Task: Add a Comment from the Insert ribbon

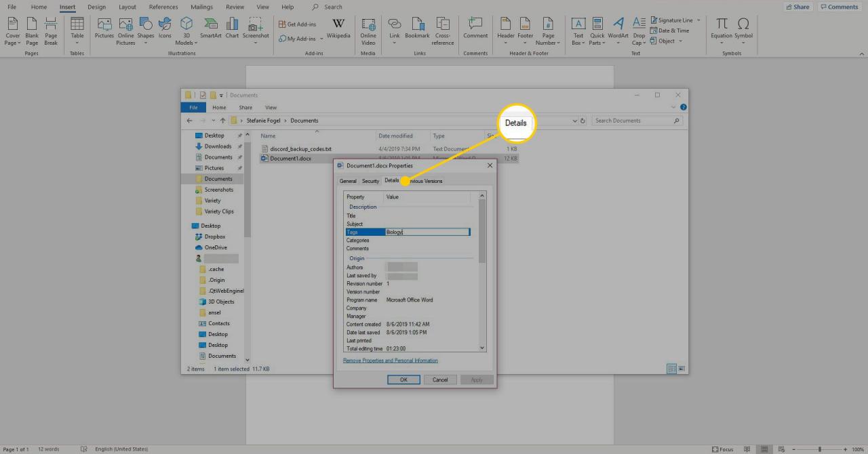Action: (475, 28)
